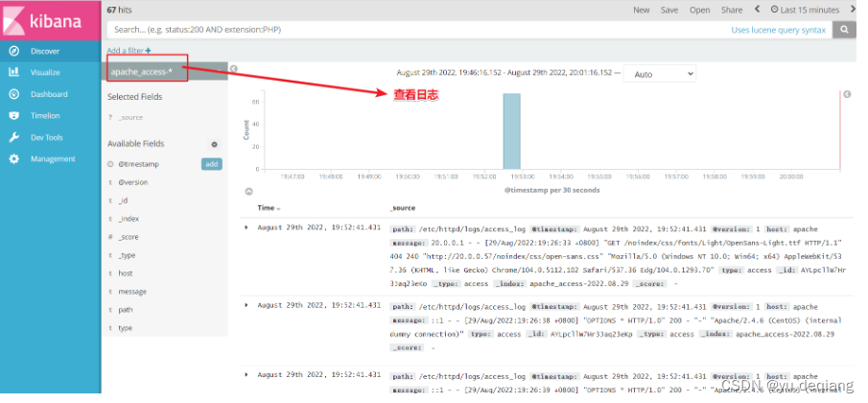Click the _source column header
868x403 pixels.
pos(403,208)
